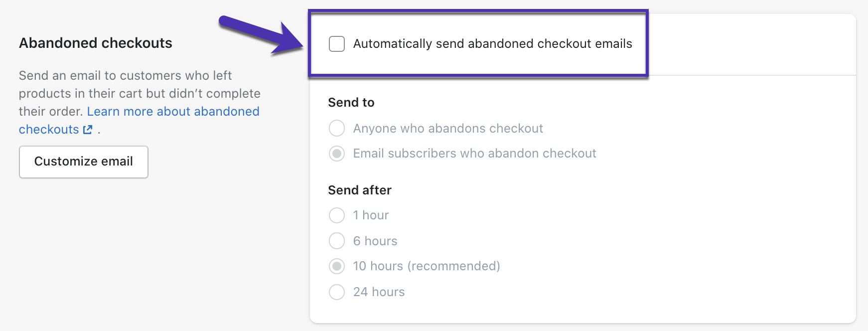Open the external link icon after checkouts
This screenshot has width=868, height=331.
88,130
